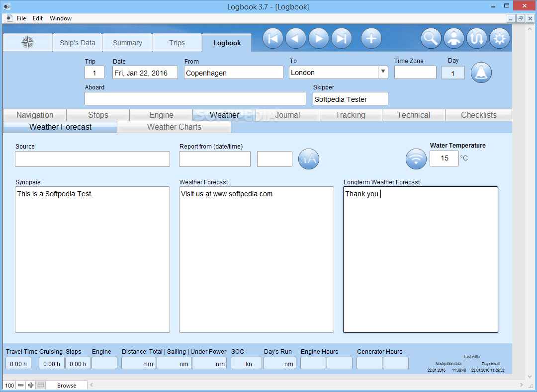This screenshot has height=392, width=537.
Task: Open settings gear icon
Action: (x=500, y=38)
